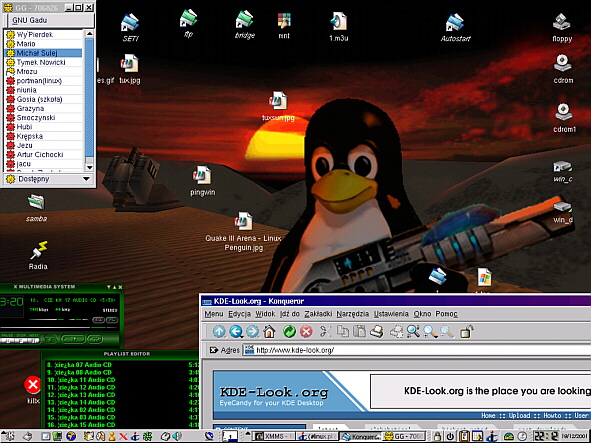591x443 pixels.
Task: Open the bridge desktop shortcut
Action: [x=245, y=24]
